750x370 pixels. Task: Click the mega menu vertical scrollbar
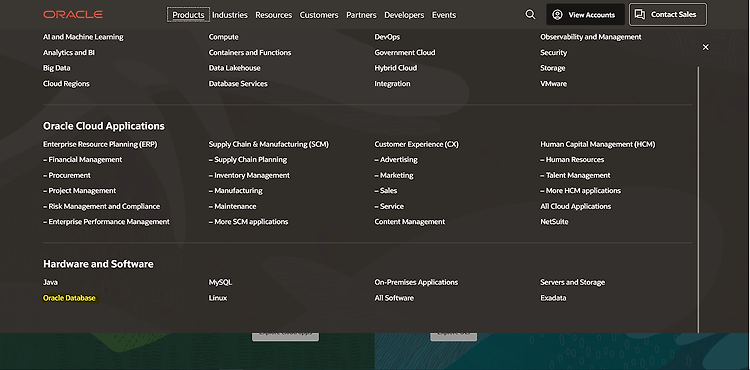698,200
